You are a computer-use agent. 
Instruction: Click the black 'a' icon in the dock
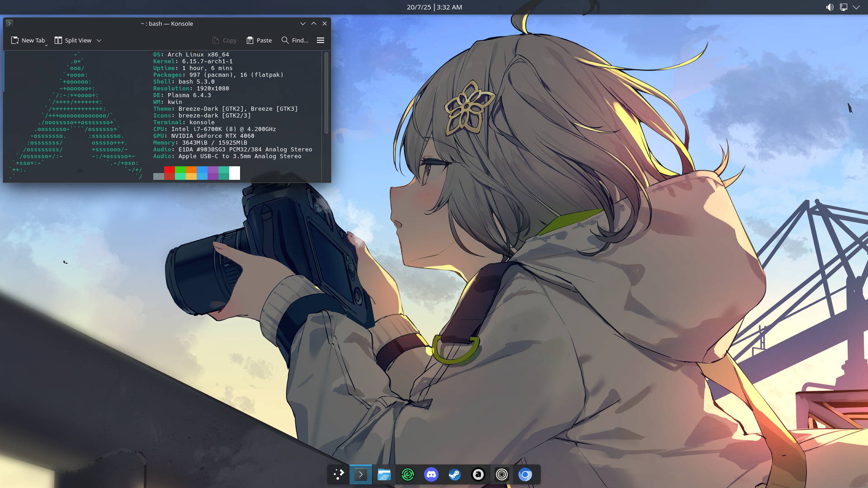(x=478, y=474)
